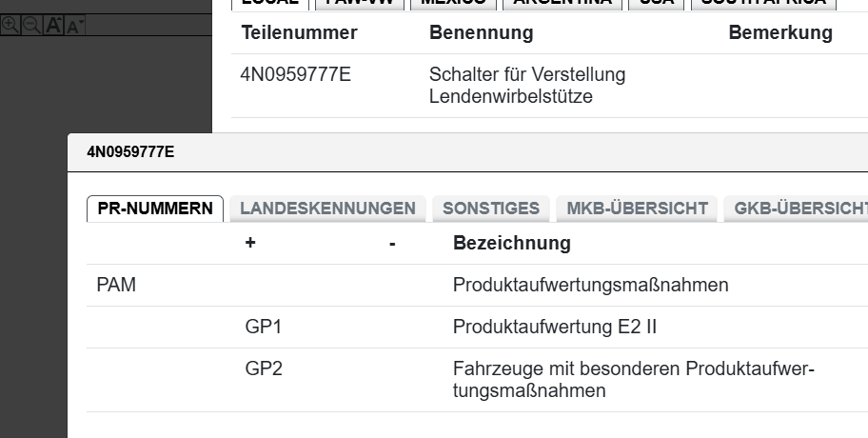Open the LANDESKENNUNGEN tab

[327, 209]
